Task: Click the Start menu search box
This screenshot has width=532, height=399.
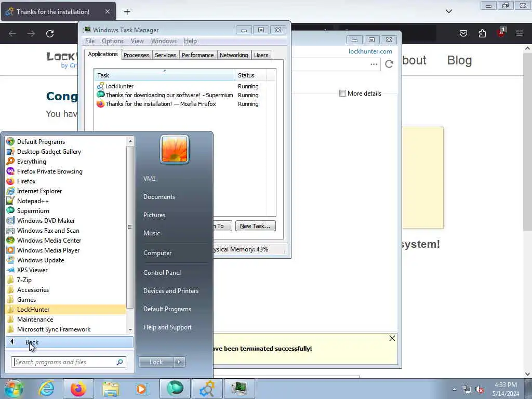Action: [69, 362]
